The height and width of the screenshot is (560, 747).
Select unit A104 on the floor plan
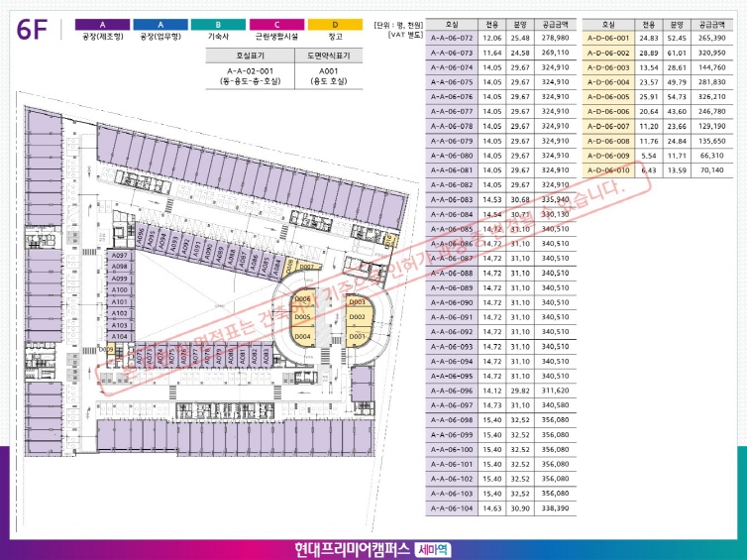tap(120, 336)
